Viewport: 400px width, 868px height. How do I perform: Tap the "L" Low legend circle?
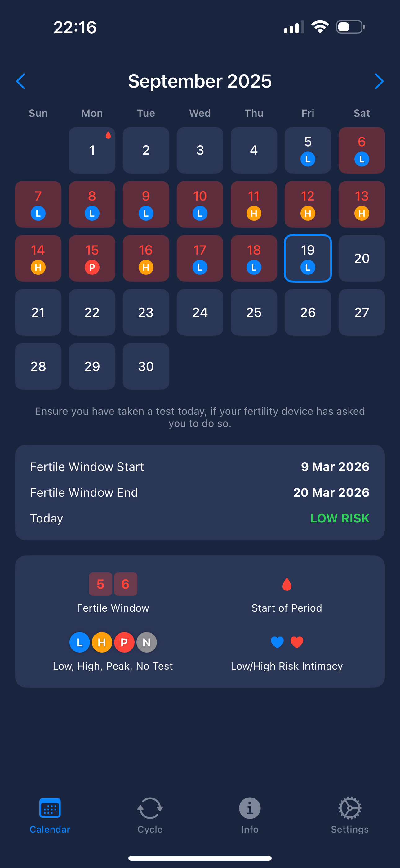(x=79, y=642)
